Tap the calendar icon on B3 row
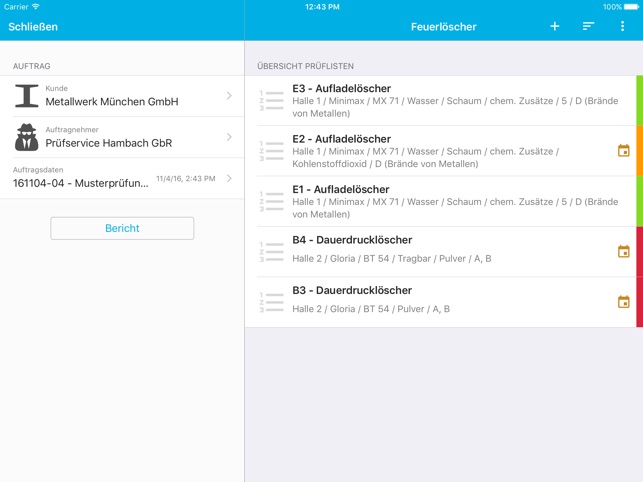Viewport: 643px width, 482px height. tap(623, 302)
